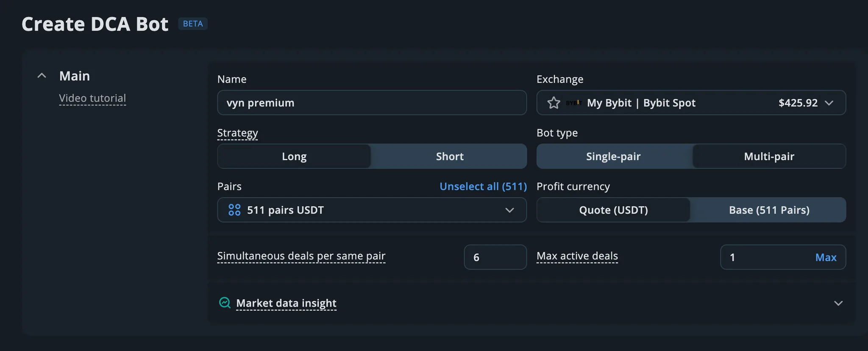Set profit currency to Quote (USDT)
Viewport: 868px width, 351px height.
tap(613, 210)
